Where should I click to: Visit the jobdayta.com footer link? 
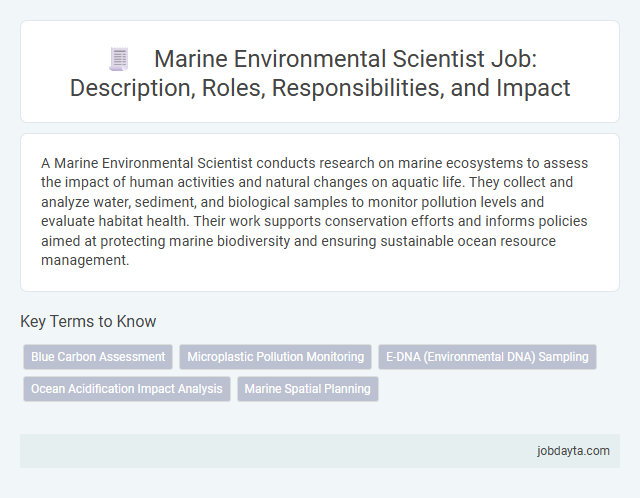pos(573,451)
